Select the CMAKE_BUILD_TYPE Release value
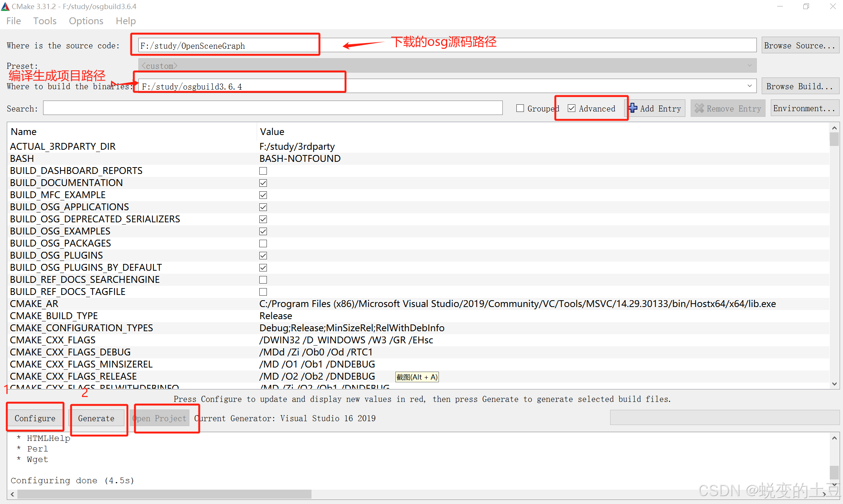 tap(276, 316)
